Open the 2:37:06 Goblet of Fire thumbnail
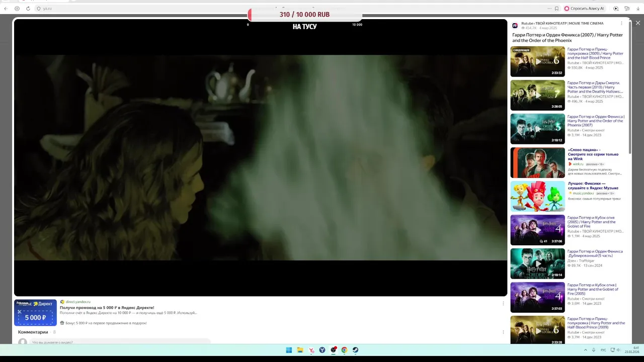 [x=537, y=230]
